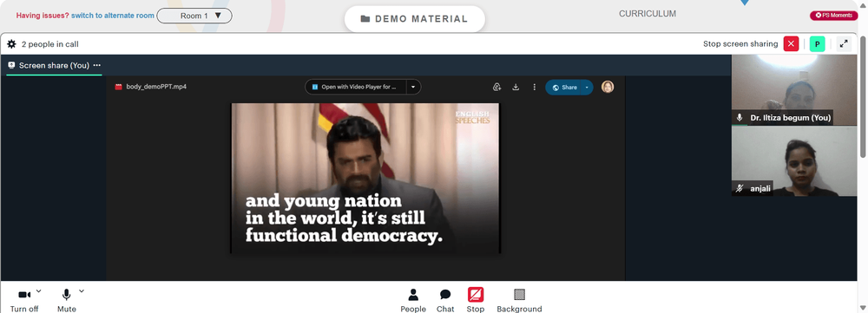Open call settings gear icon
Viewport: 868px width, 313px height.
click(x=11, y=44)
